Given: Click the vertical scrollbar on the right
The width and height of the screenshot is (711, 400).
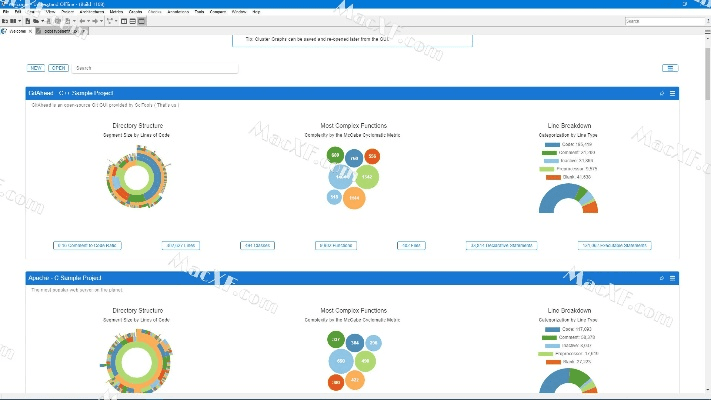Looking at the screenshot, I should 706,100.
